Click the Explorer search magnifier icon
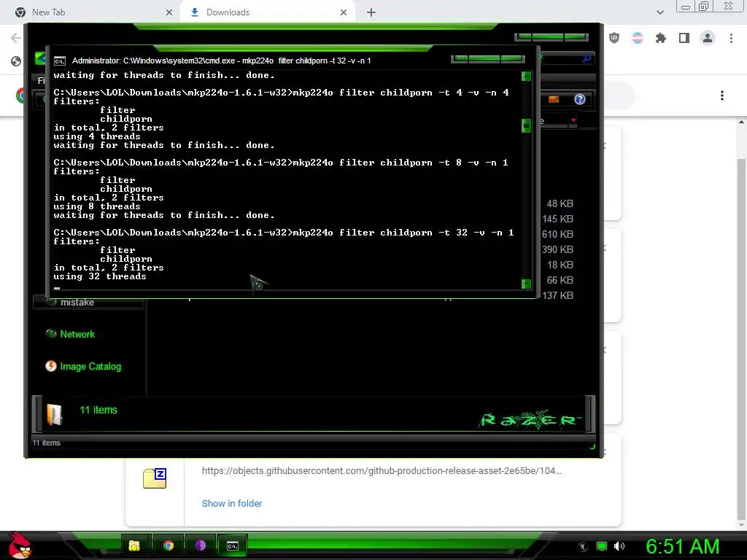This screenshot has width=747, height=560. (587, 58)
